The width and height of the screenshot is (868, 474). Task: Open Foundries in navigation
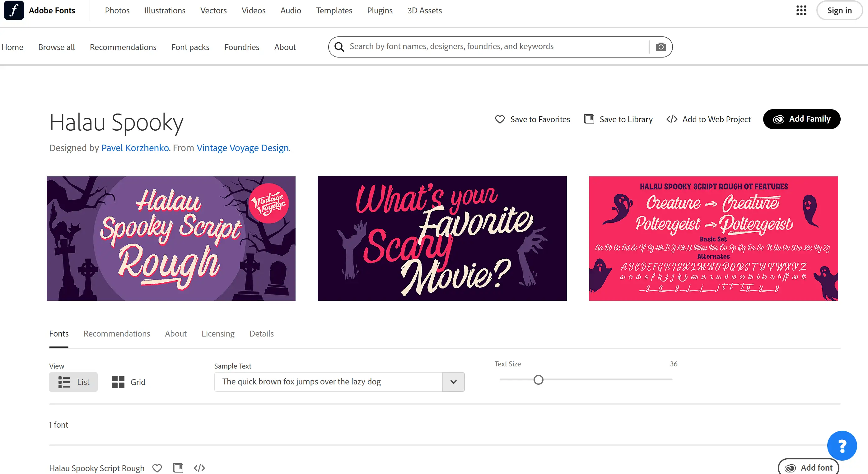(242, 47)
